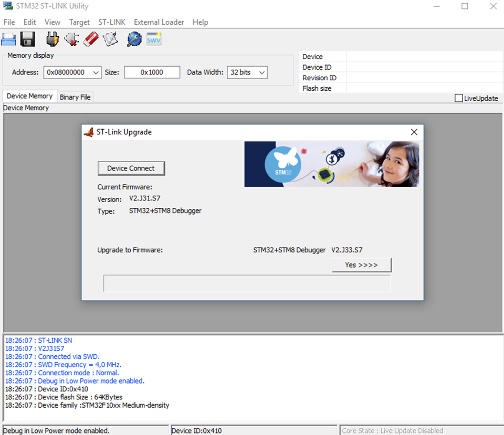
Task: Click the Revision ID row label
Action: tap(320, 78)
